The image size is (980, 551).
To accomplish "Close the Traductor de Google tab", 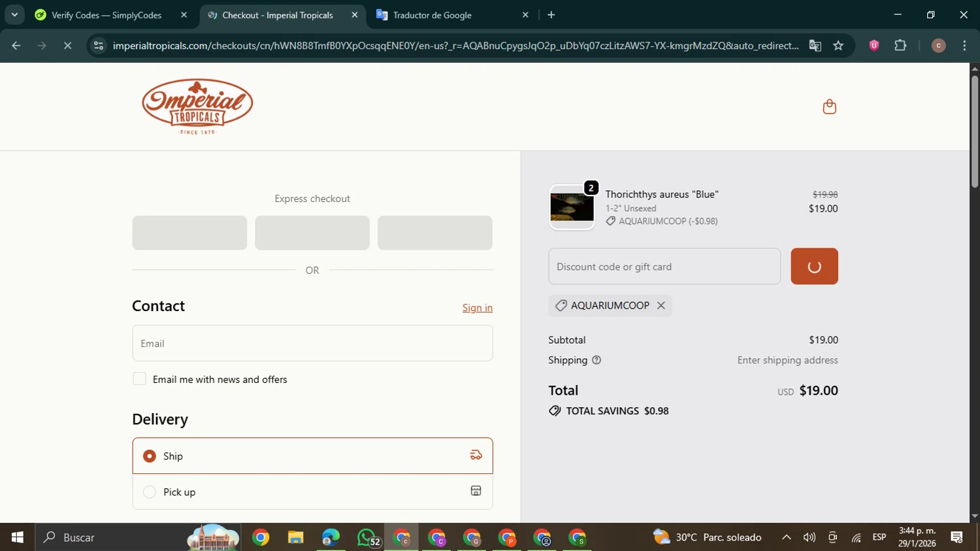I will coord(525,15).
